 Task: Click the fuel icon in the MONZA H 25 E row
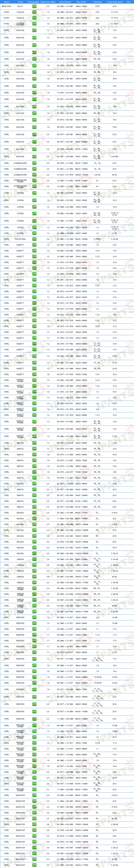point(34,524)
